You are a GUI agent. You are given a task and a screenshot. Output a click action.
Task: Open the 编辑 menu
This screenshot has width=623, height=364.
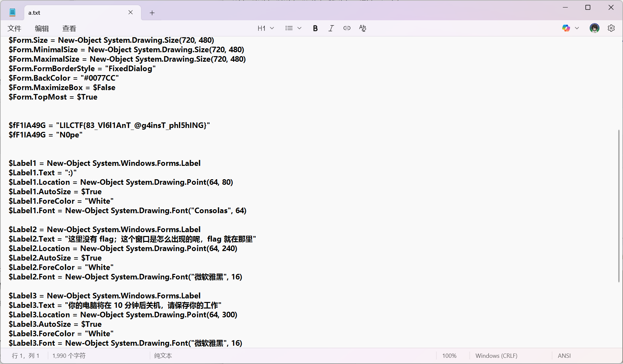point(42,29)
